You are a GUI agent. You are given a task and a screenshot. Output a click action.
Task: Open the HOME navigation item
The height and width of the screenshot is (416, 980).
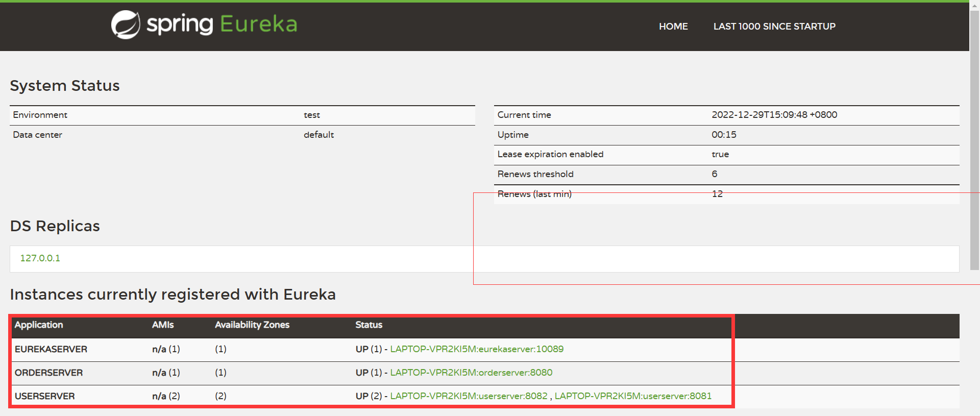(673, 27)
